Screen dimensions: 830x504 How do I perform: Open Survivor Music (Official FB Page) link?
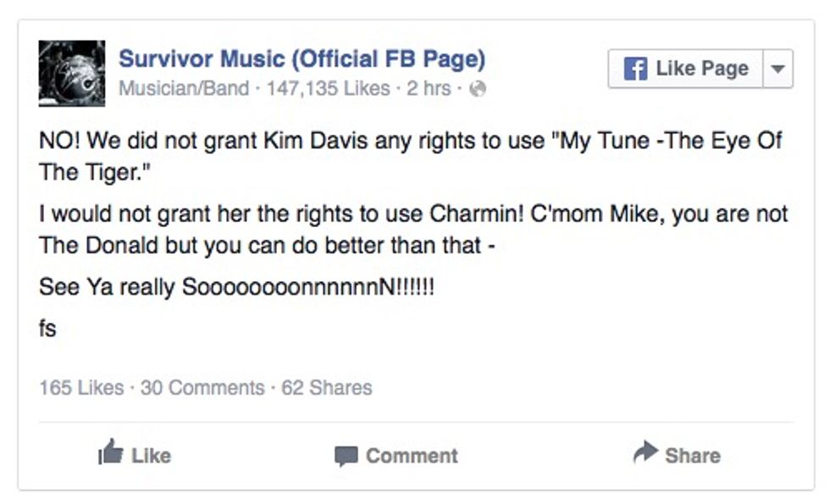click(302, 59)
